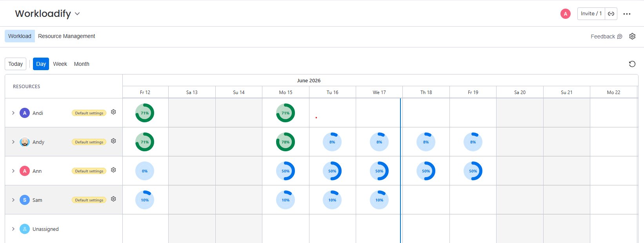Click the Feedback link

pyautogui.click(x=606, y=36)
